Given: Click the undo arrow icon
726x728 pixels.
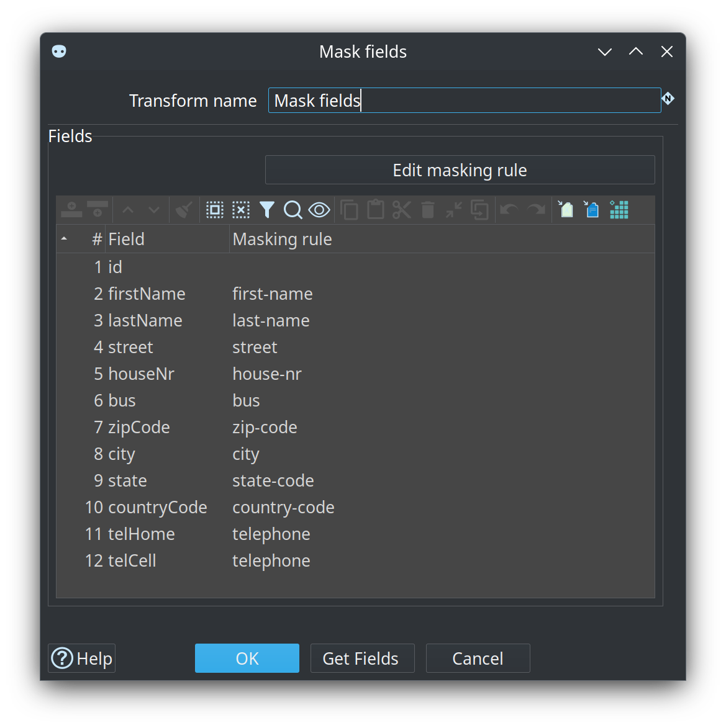Looking at the screenshot, I should pyautogui.click(x=509, y=210).
